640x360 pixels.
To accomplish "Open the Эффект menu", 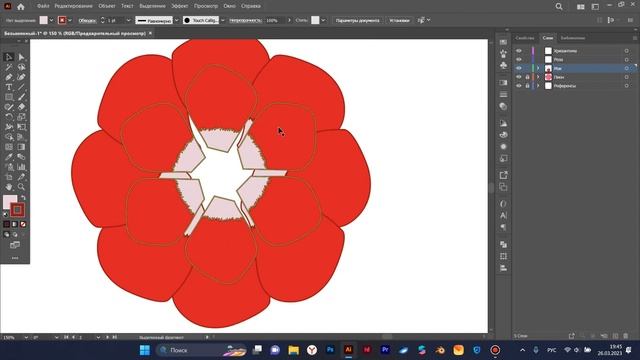I will point(180,6).
